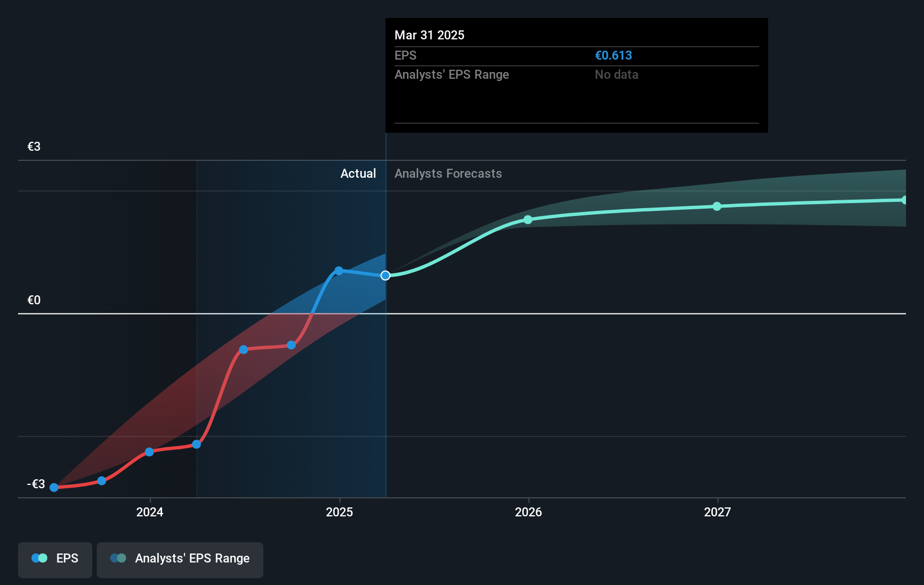924x585 pixels.
Task: Click the €3 y-axis label
Action: (x=34, y=147)
